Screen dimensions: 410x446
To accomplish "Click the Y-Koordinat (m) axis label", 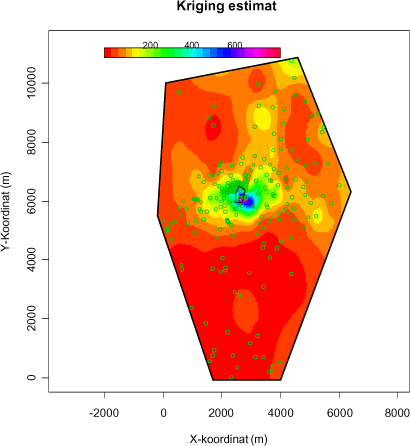I will (6, 212).
